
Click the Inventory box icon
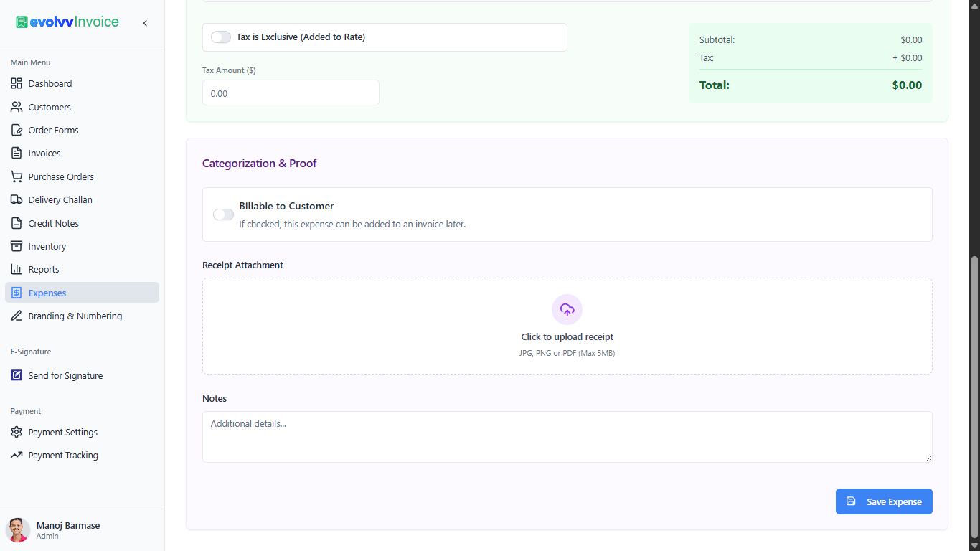click(17, 246)
